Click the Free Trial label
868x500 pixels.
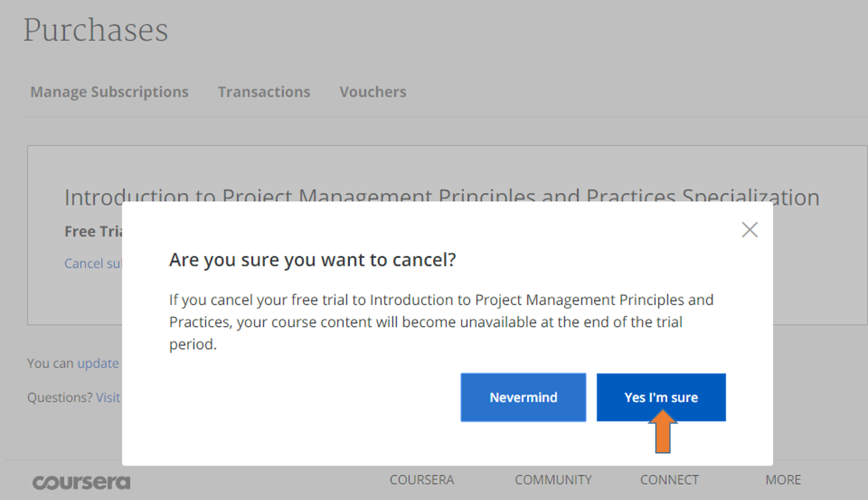click(x=93, y=232)
